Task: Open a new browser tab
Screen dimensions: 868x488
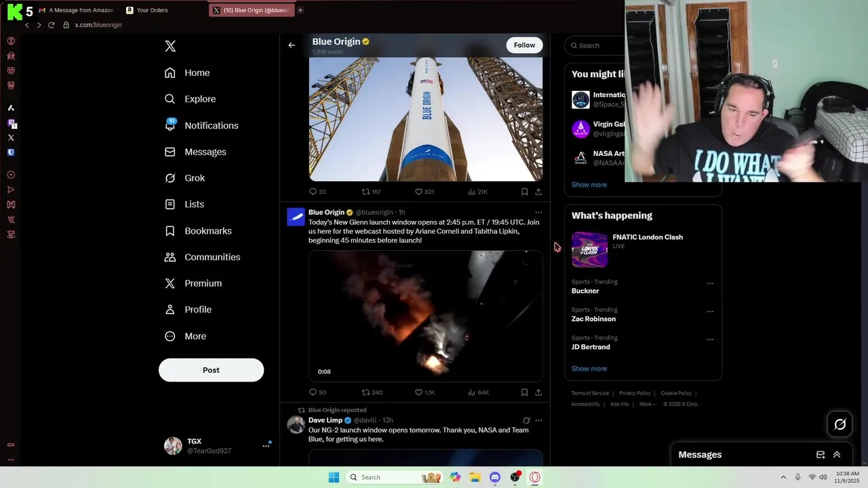Action: point(300,10)
